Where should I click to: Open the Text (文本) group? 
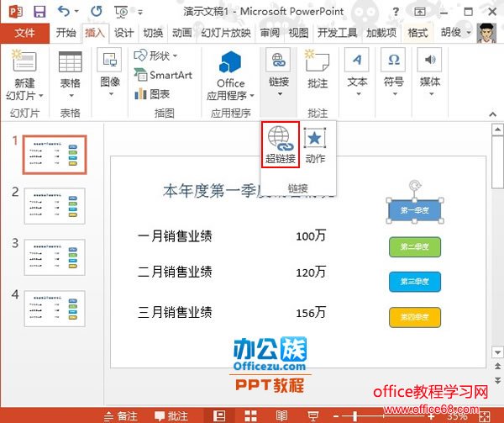[x=357, y=72]
